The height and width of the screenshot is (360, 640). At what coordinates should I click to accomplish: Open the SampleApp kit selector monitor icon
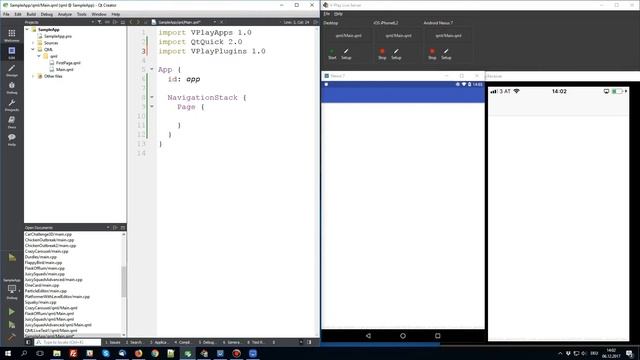11,289
